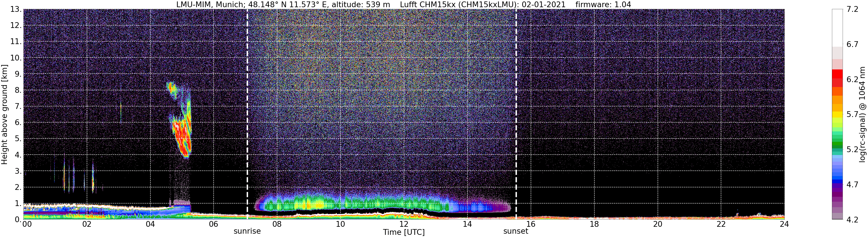The image size is (868, 238).
Task: Click the 'Height above ground [km]' axis label
Action: 4,114
